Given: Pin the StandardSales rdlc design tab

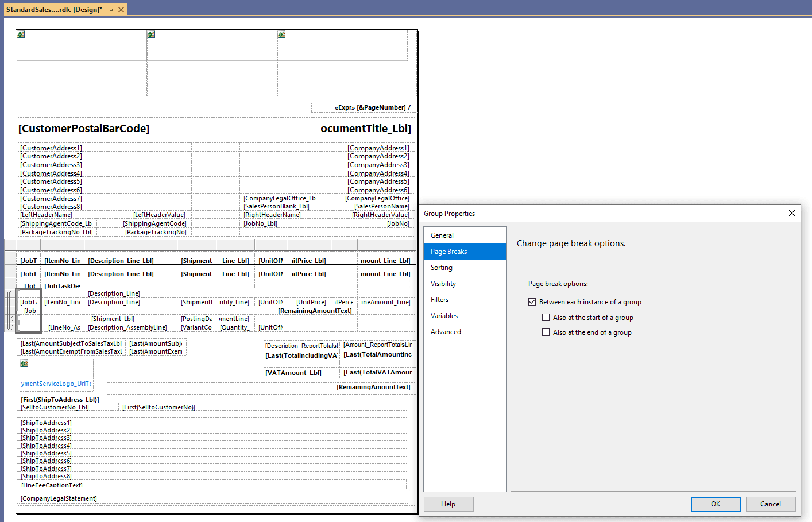Looking at the screenshot, I should click(110, 10).
